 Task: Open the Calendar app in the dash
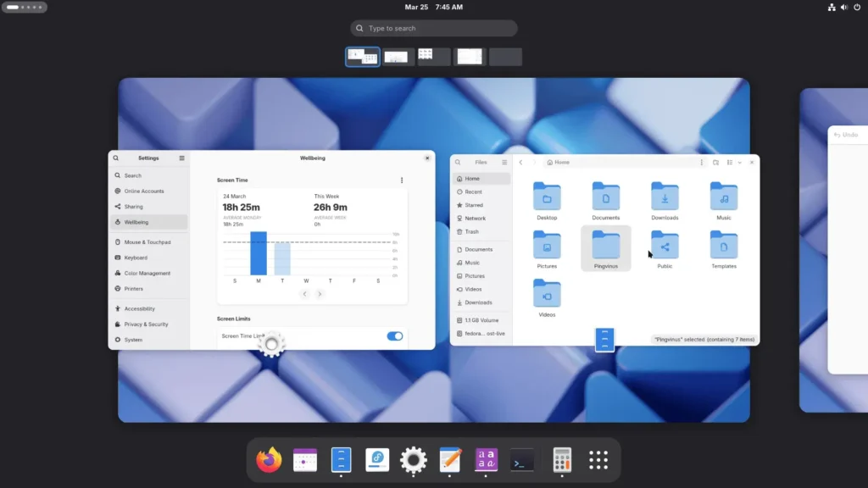pyautogui.click(x=304, y=460)
